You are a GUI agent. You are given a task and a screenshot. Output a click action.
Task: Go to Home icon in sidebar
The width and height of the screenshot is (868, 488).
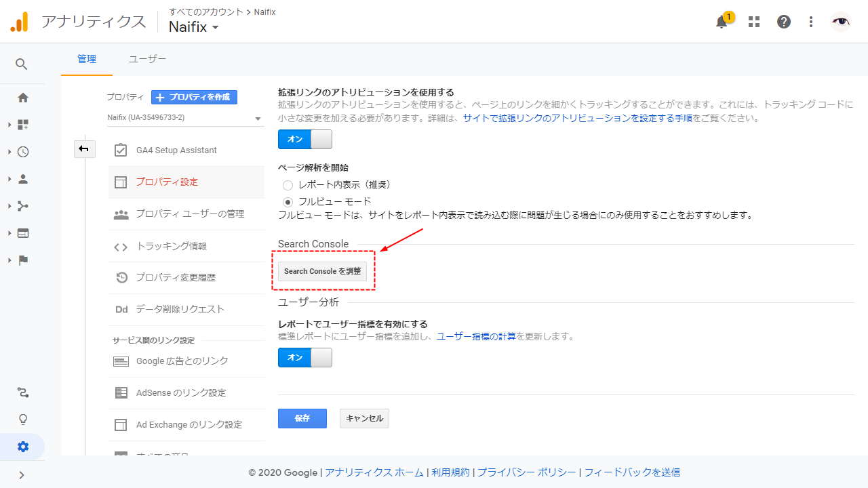23,98
